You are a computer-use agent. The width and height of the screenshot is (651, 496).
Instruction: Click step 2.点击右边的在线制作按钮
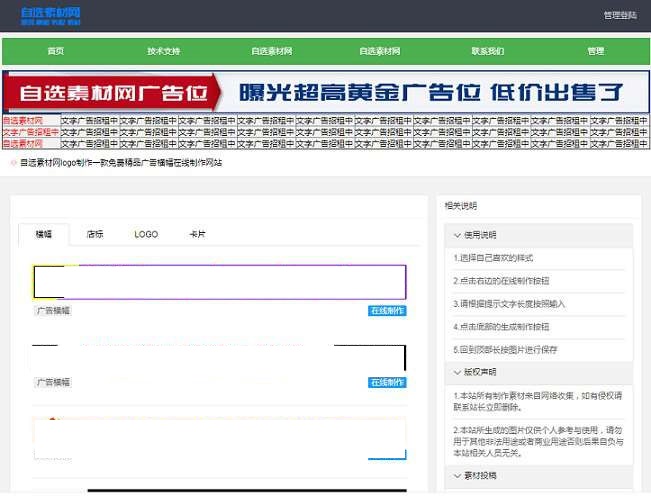tap(501, 281)
